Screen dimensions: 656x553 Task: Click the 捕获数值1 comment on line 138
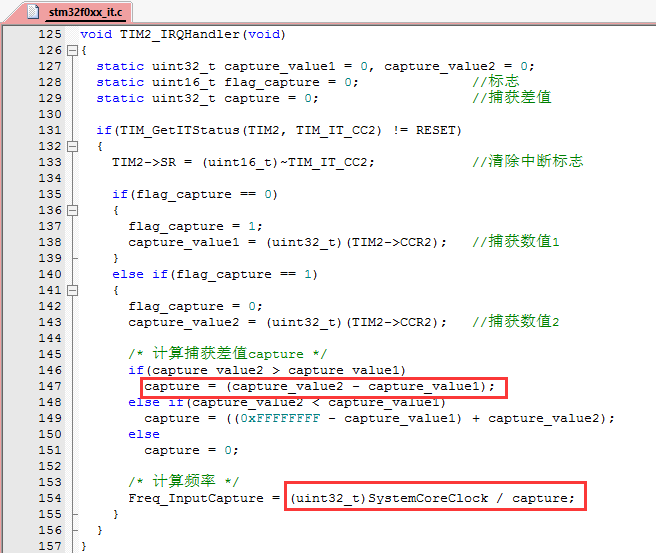pyautogui.click(x=515, y=241)
